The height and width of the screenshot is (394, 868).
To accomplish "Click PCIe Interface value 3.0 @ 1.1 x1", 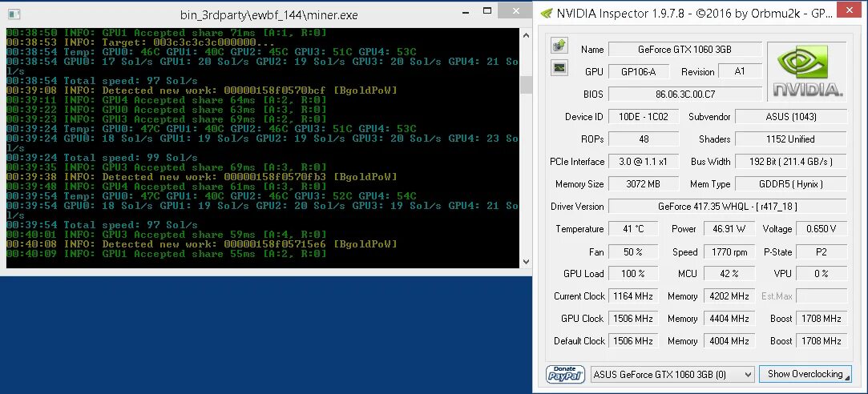I will coord(644,162).
